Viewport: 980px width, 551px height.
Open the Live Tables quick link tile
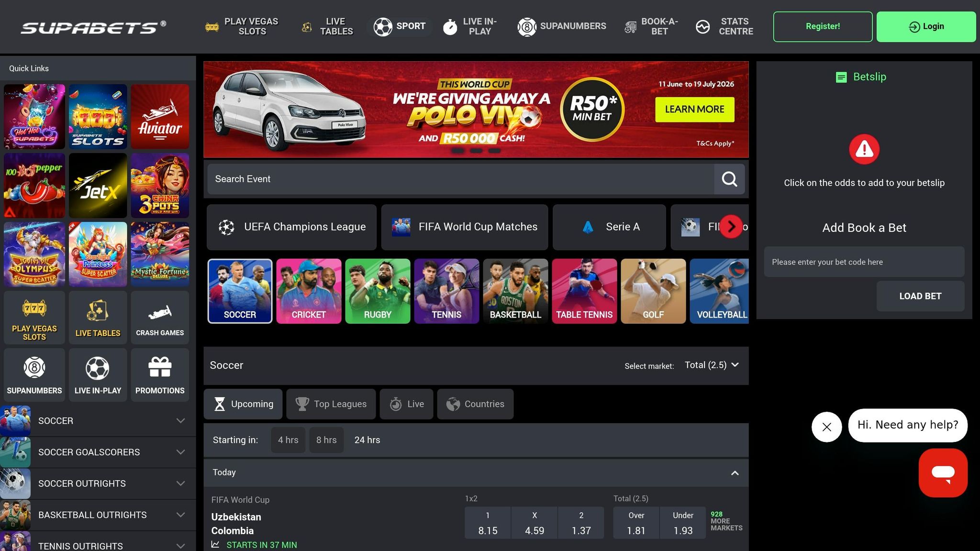click(98, 318)
